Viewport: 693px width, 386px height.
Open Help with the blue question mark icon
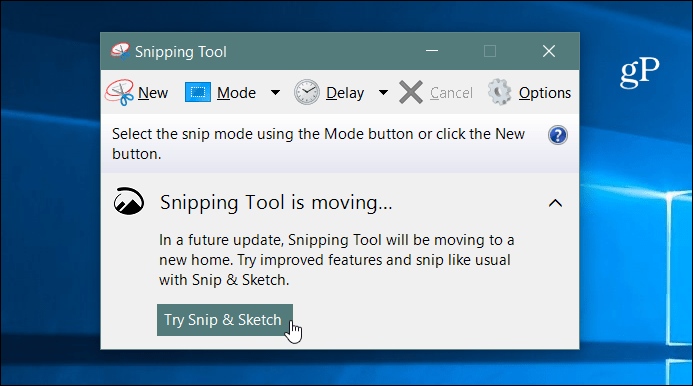pos(558,135)
